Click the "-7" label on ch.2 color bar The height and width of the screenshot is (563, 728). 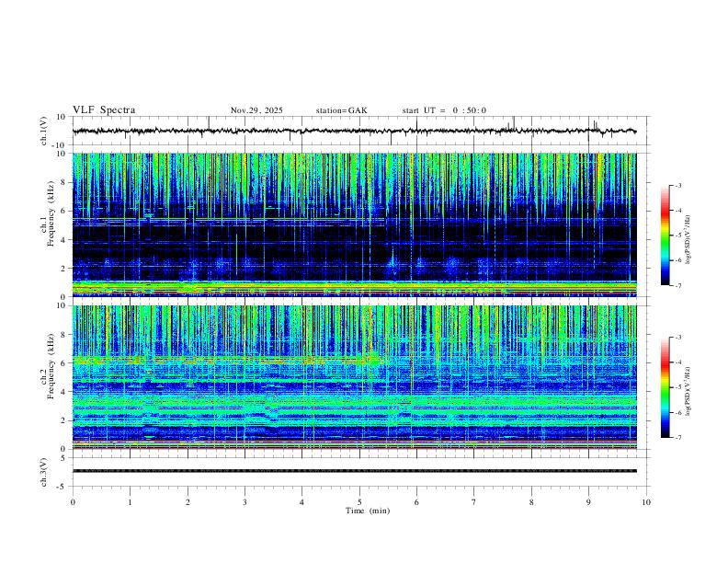677,438
